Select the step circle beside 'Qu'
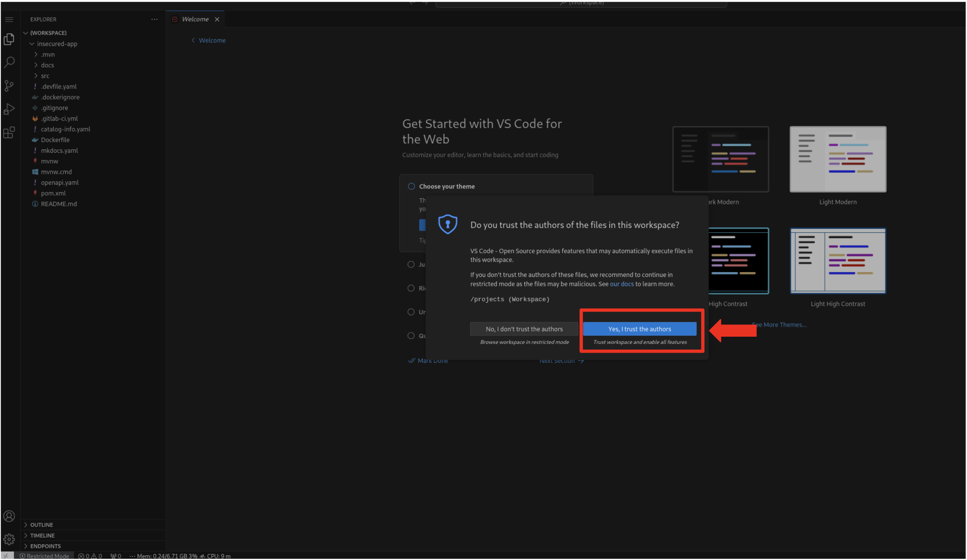 [411, 336]
